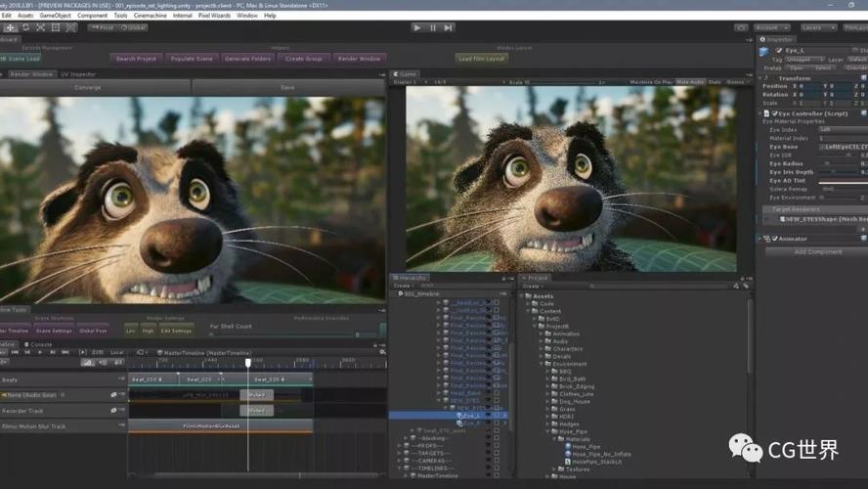Toggle Pivot handle position mode

[x=103, y=27]
